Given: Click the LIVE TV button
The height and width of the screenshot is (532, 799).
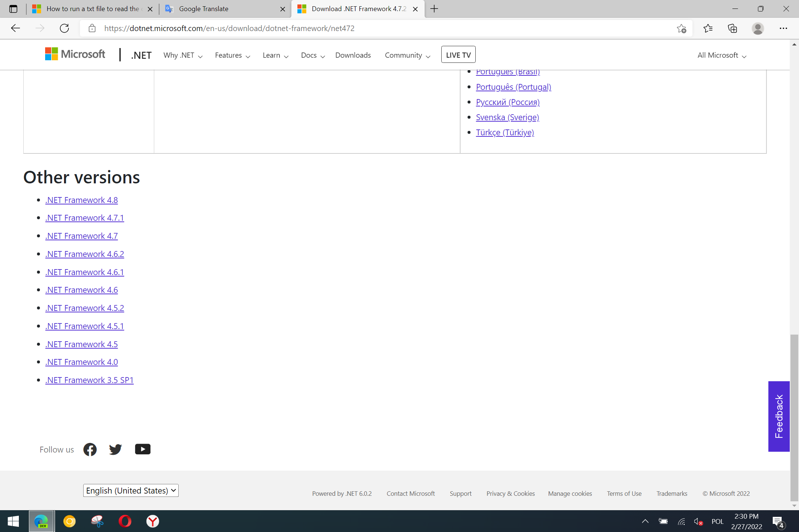Looking at the screenshot, I should [x=458, y=54].
